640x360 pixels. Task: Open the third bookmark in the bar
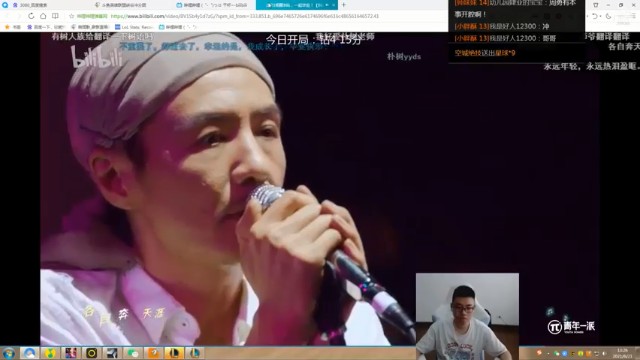[x=90, y=27]
